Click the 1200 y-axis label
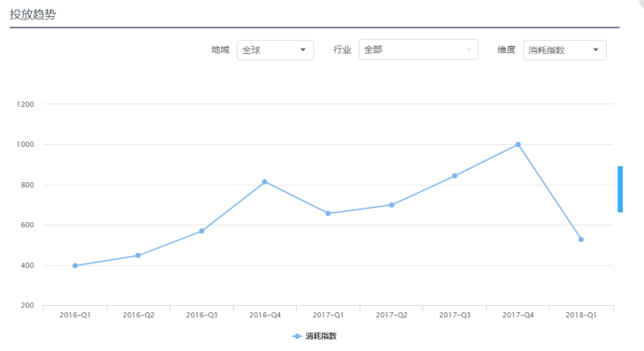This screenshot has height=351, width=644. [x=25, y=104]
